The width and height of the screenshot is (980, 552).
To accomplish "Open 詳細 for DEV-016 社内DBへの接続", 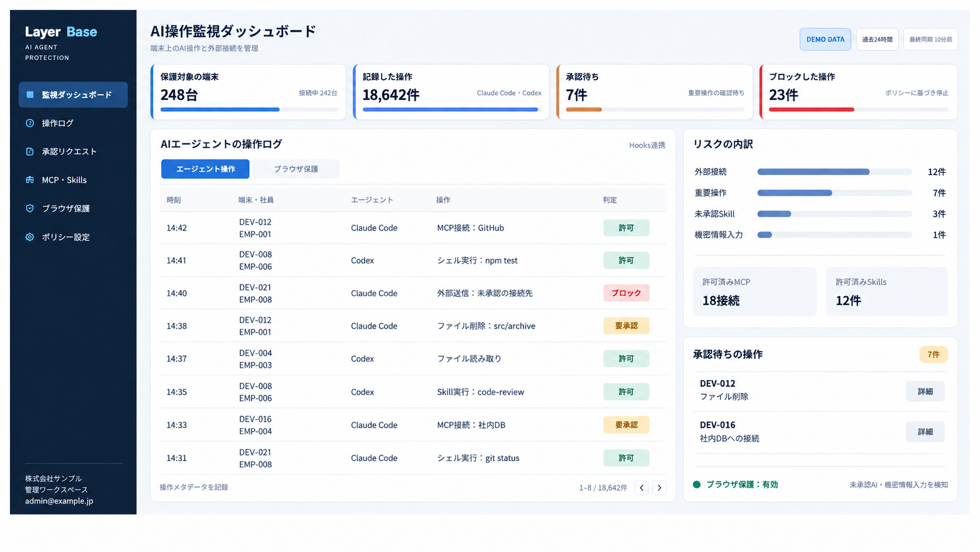I will pyautogui.click(x=925, y=432).
